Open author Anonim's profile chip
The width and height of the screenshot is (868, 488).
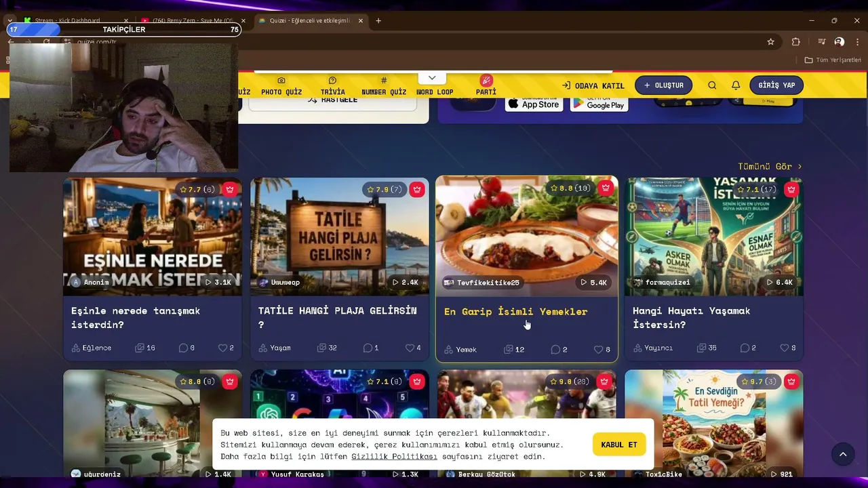(x=90, y=283)
